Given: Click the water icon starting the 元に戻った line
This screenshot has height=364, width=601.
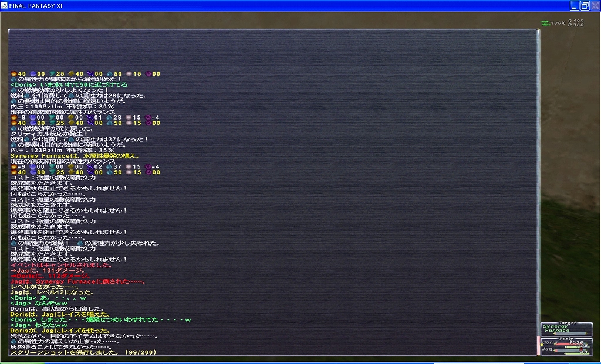Looking at the screenshot, I should [13, 128].
